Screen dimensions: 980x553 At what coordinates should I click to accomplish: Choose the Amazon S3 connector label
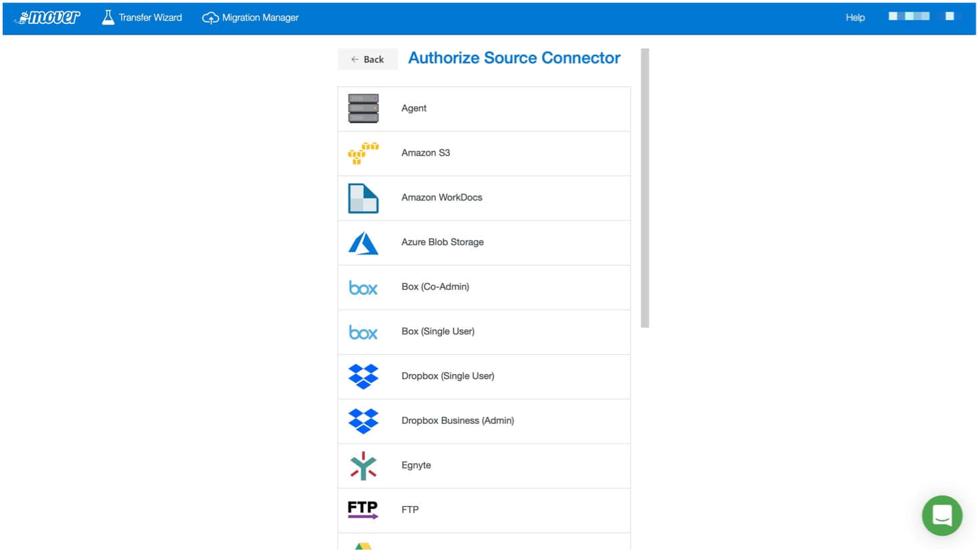tap(426, 153)
